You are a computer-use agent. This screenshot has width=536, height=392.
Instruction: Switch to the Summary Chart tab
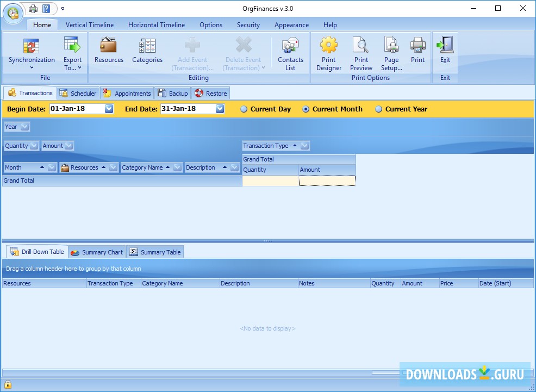[97, 252]
